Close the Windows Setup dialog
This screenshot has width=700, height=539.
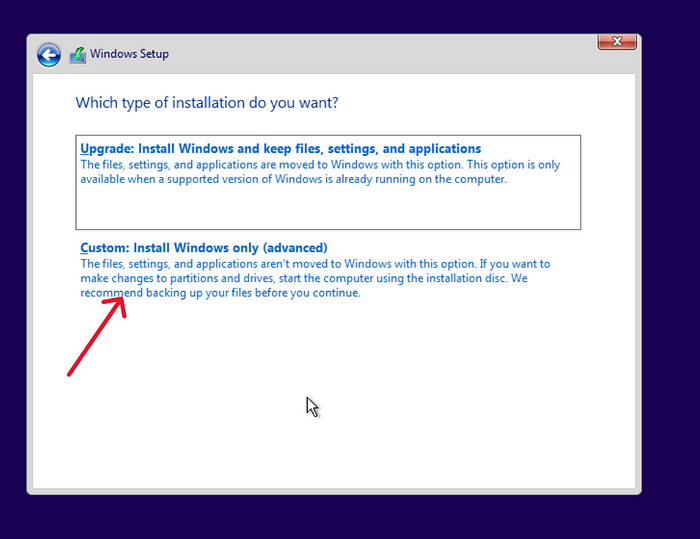pos(617,42)
